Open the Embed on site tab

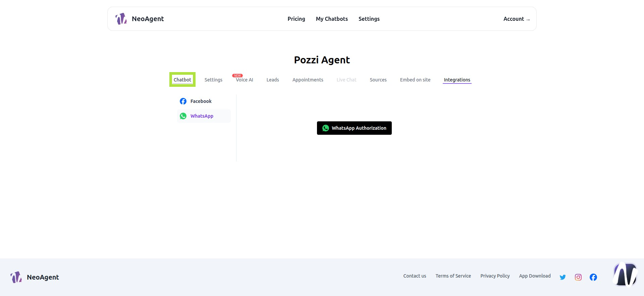coord(415,80)
